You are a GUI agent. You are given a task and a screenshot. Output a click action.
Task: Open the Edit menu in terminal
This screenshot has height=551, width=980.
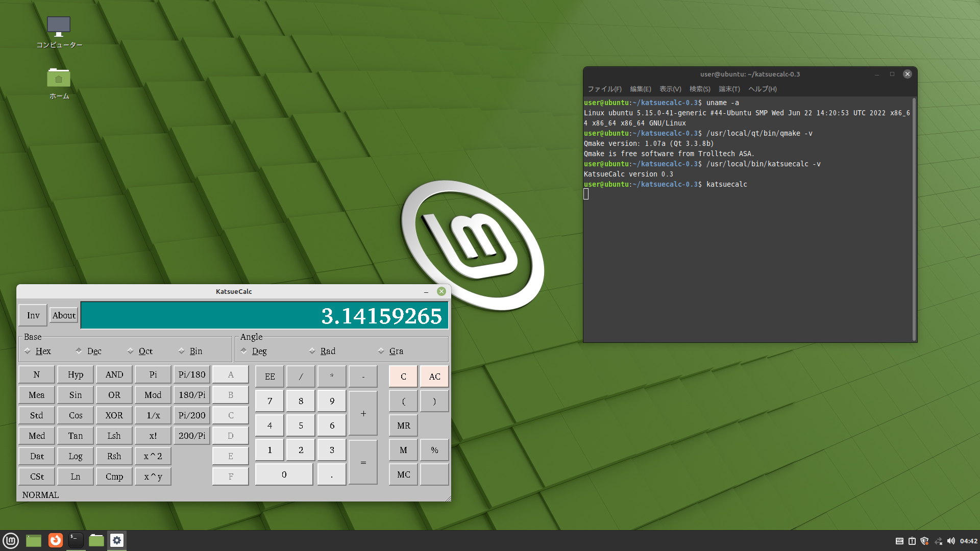point(641,89)
